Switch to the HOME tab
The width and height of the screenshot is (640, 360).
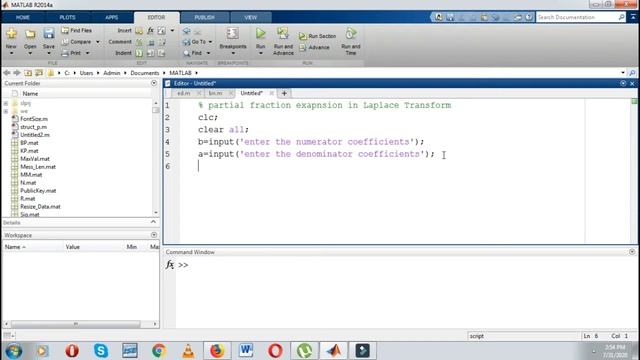coord(23,18)
